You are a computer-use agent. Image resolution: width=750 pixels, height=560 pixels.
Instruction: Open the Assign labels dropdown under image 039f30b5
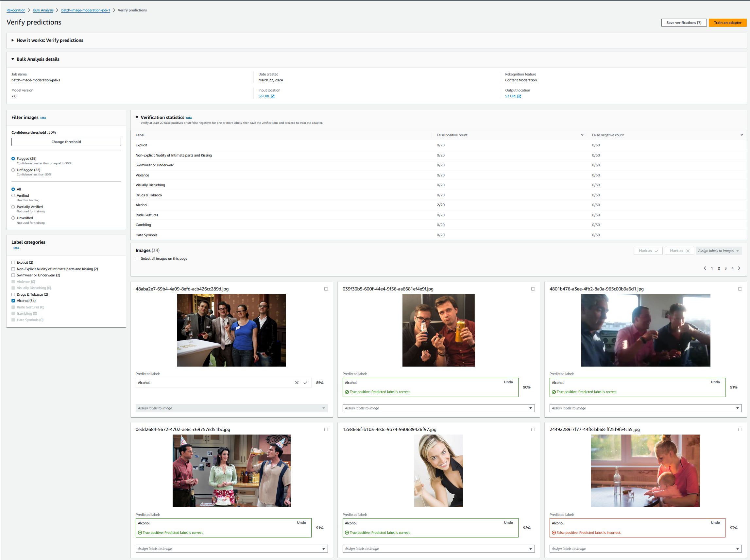[x=438, y=408]
